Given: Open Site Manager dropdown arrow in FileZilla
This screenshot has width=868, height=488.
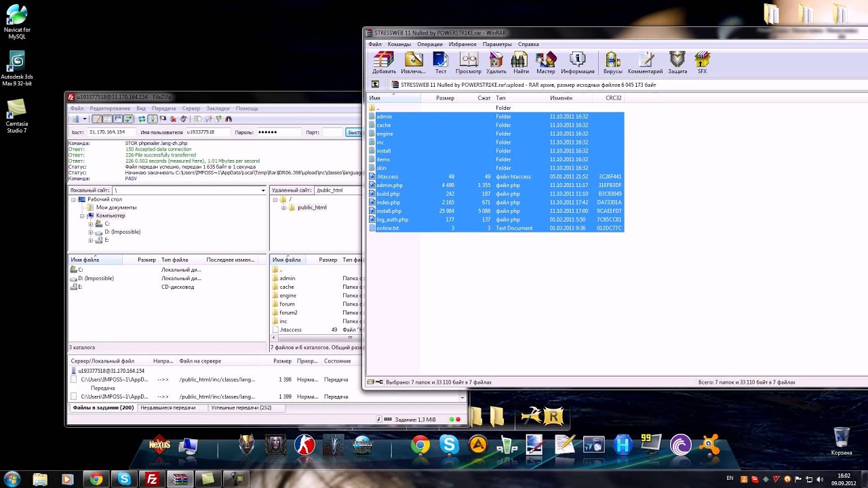Looking at the screenshot, I should (85, 119).
